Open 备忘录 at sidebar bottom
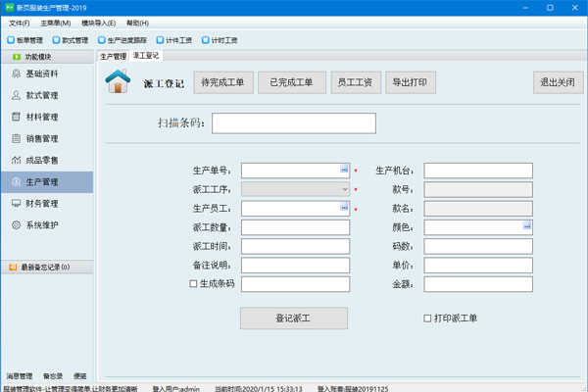Screen dimensions: 588x392 point(53,376)
